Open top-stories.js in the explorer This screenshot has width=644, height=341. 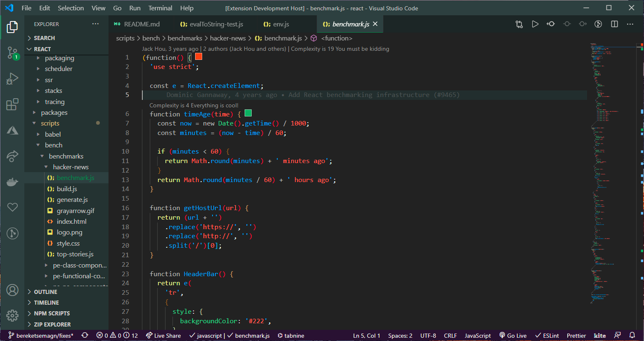pyautogui.click(x=75, y=254)
